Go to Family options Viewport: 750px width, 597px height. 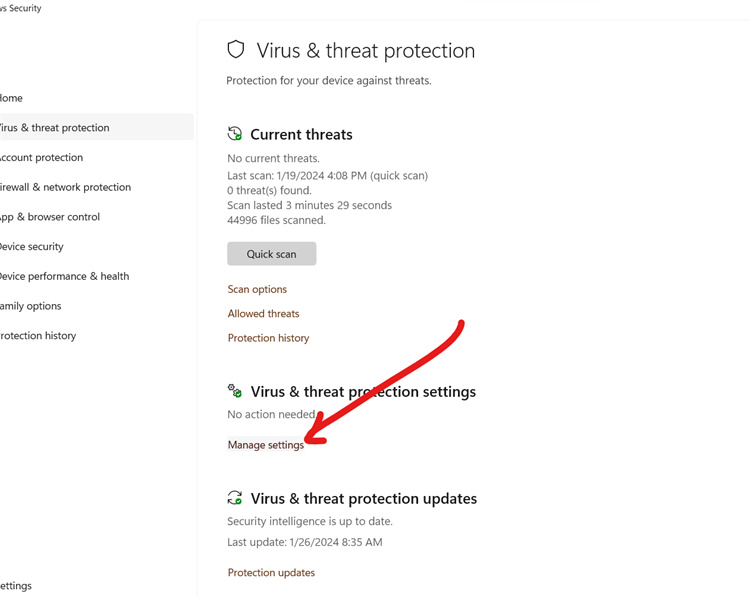31,306
